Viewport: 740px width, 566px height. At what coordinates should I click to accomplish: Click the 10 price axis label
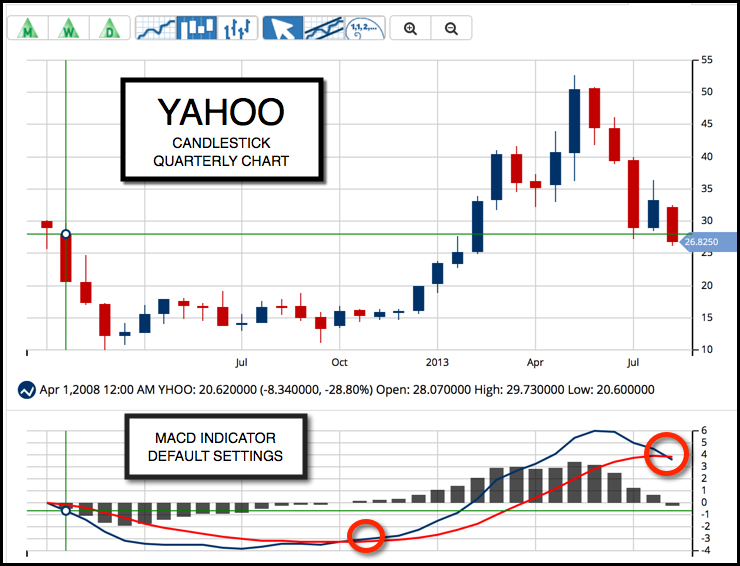point(707,349)
